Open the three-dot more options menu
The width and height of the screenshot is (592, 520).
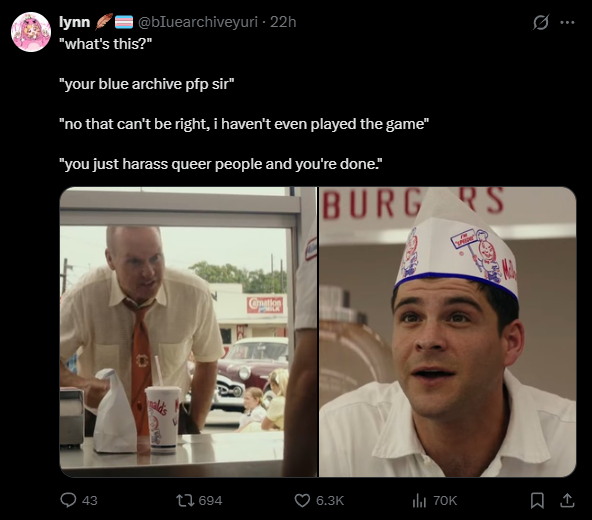click(567, 22)
